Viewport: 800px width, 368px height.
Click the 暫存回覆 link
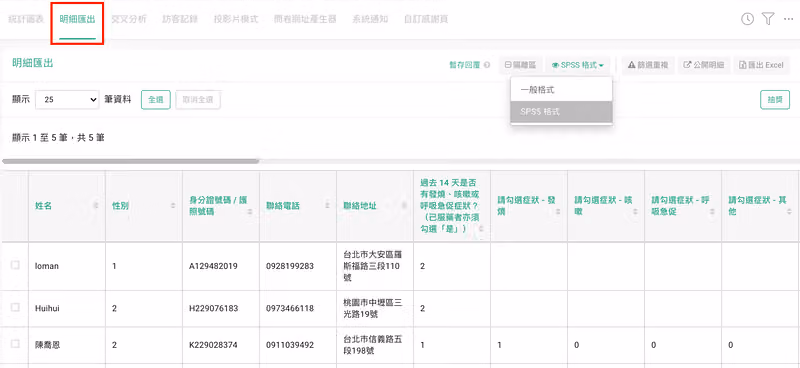point(464,65)
